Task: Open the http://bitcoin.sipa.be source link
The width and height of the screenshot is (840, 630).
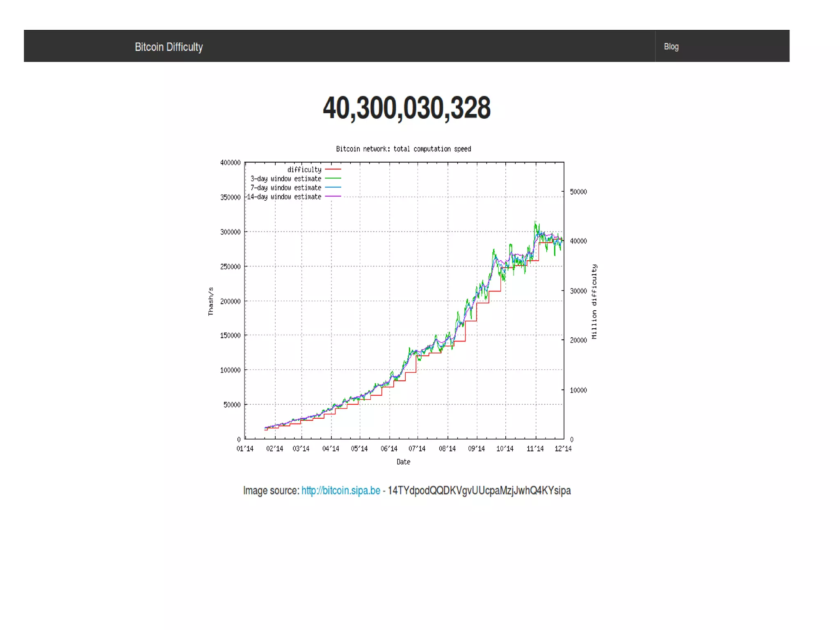Action: point(340,490)
